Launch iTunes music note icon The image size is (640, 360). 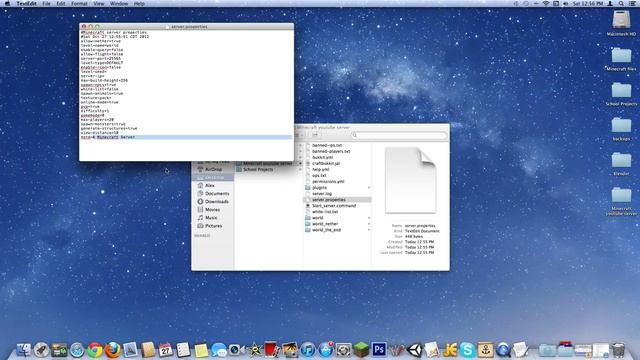tap(308, 350)
